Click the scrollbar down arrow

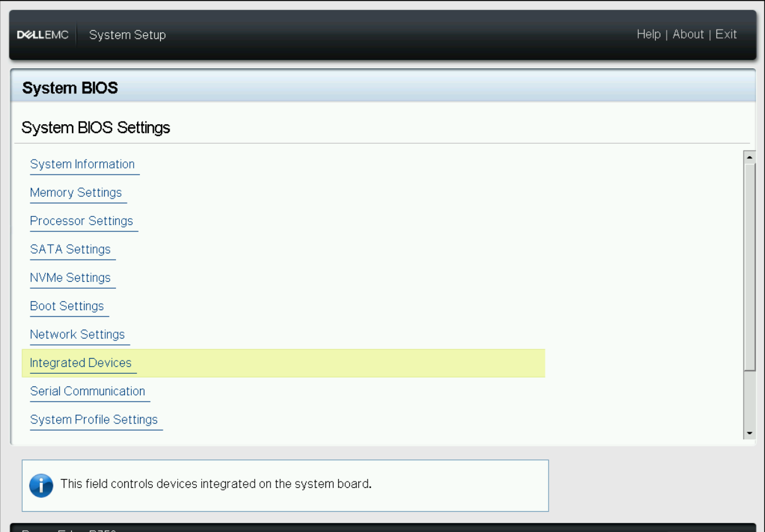click(749, 432)
